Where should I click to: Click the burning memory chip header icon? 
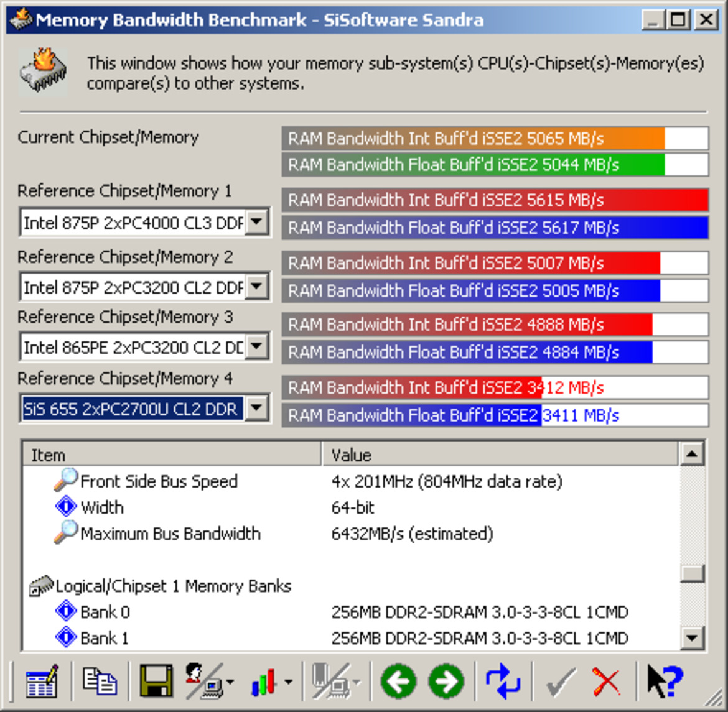point(44,72)
